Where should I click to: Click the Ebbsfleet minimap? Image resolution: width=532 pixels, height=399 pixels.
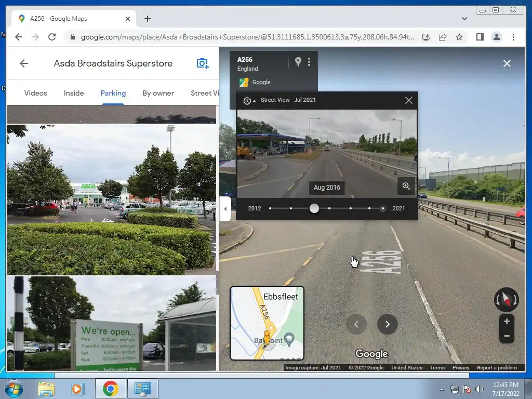tap(267, 323)
